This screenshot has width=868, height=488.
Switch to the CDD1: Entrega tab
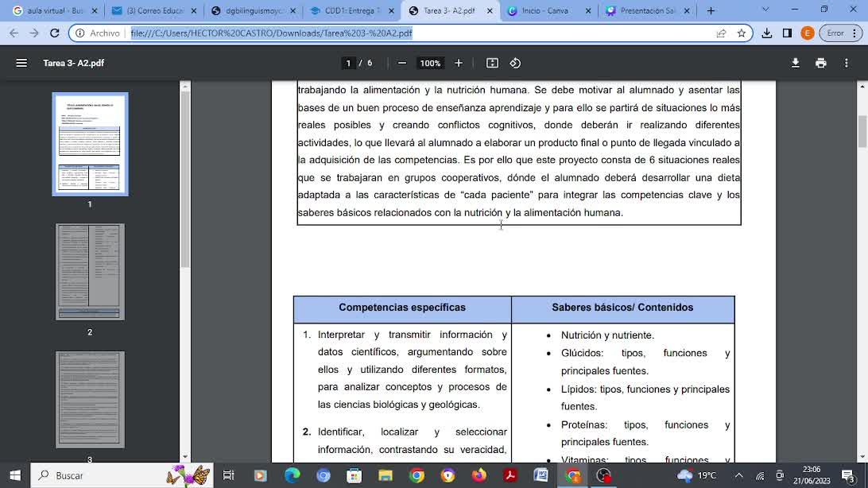tap(353, 10)
